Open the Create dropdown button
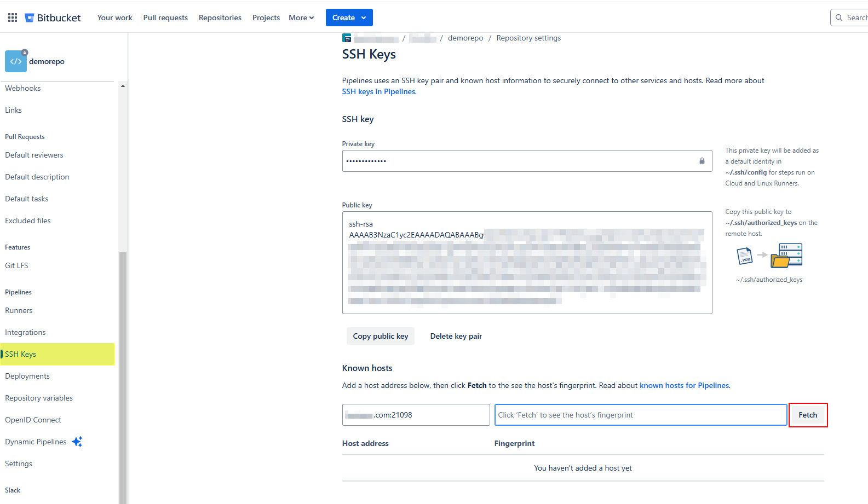This screenshot has height=504, width=868. tap(349, 18)
